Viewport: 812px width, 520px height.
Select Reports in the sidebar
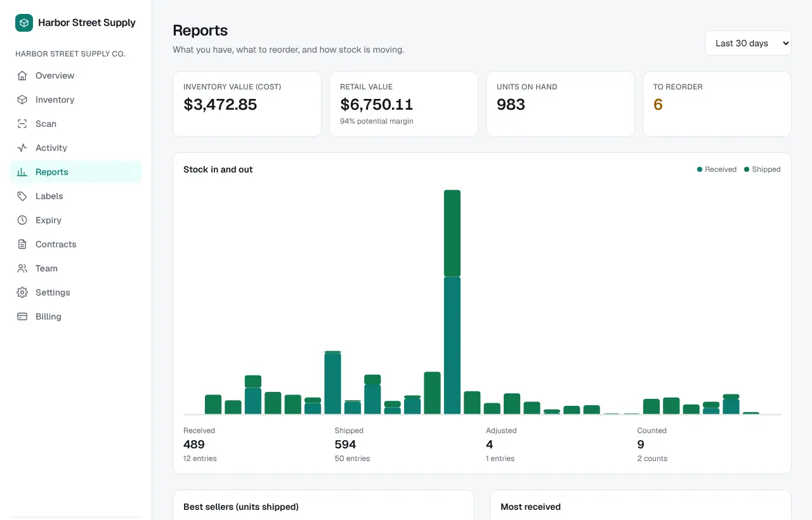76,172
